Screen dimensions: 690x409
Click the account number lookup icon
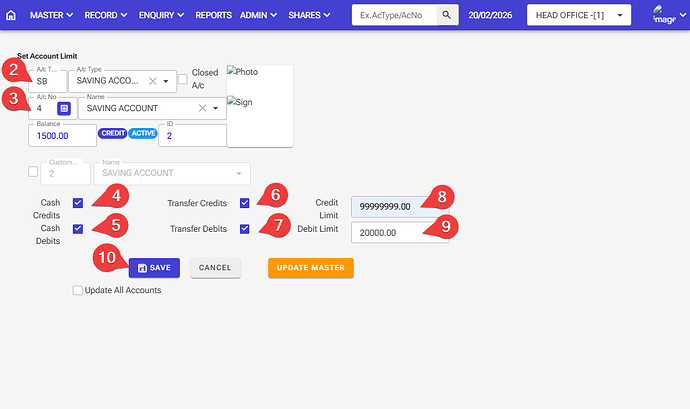pyautogui.click(x=64, y=108)
